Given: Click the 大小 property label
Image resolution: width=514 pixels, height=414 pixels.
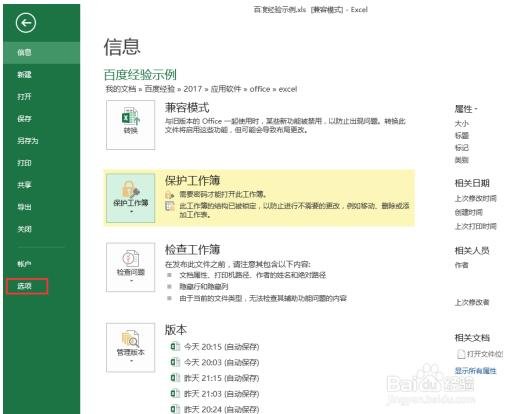Looking at the screenshot, I should click(462, 124).
